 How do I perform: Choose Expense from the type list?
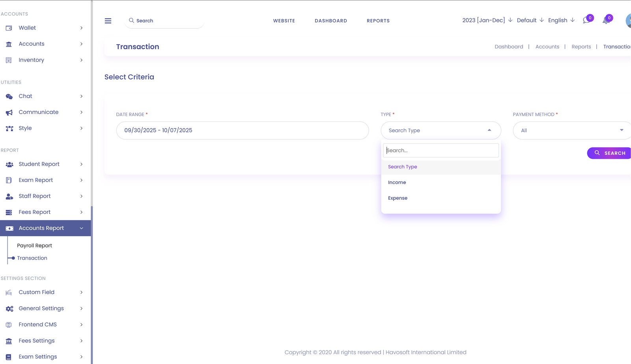[x=398, y=198]
